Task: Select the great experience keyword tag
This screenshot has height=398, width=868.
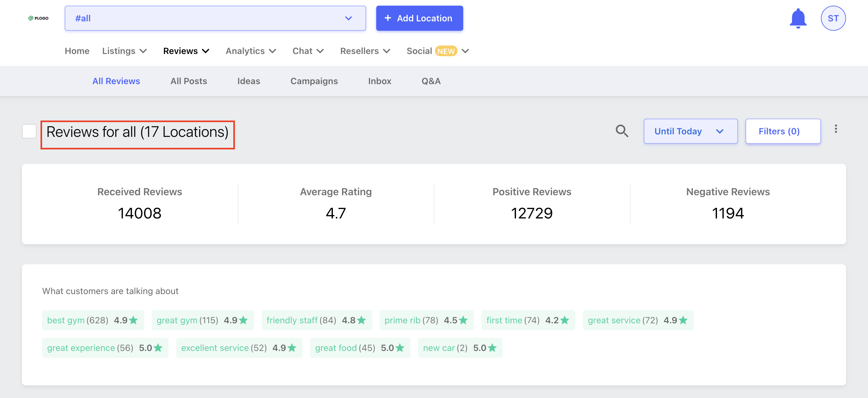Action: [x=105, y=347]
